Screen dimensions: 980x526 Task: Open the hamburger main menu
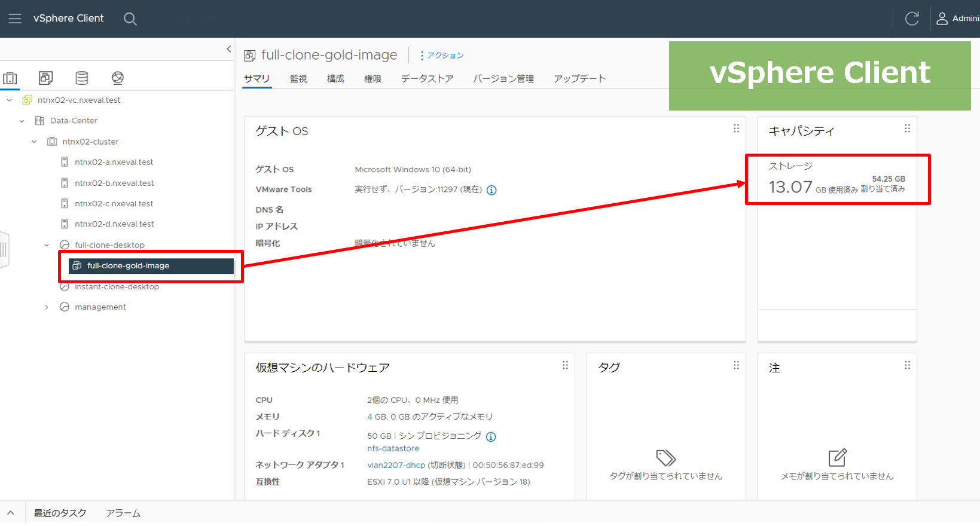point(15,19)
